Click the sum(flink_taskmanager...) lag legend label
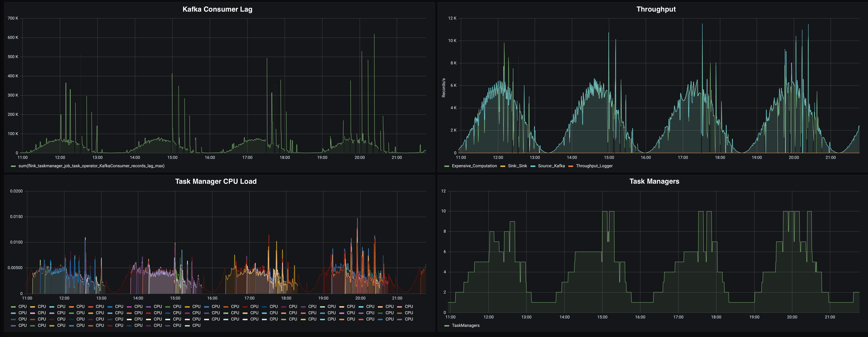This screenshot has height=337, width=868. tap(91, 166)
